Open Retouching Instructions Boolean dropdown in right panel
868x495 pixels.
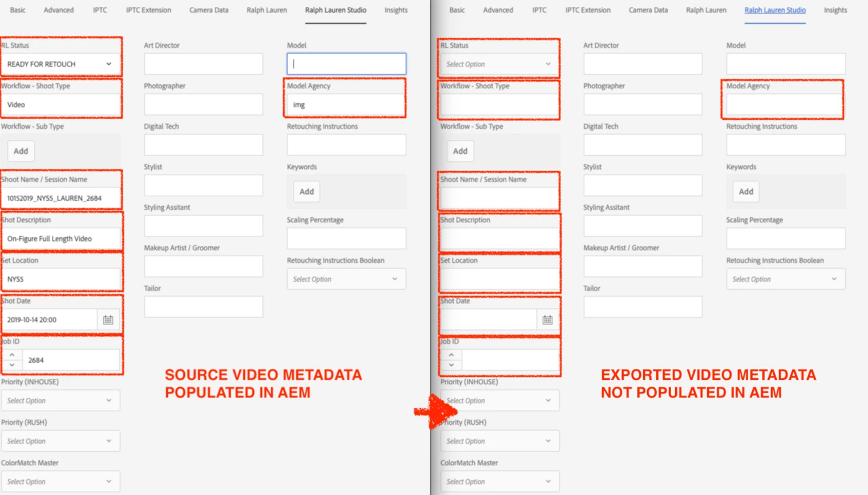point(786,279)
